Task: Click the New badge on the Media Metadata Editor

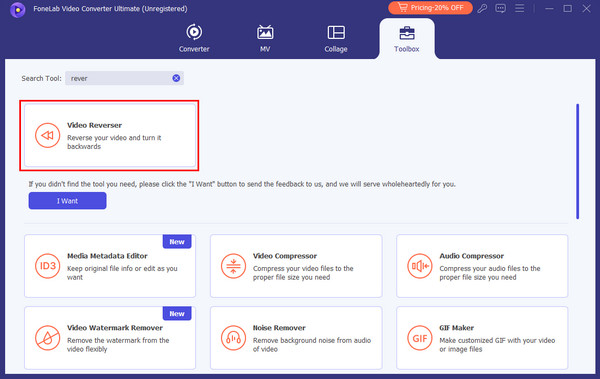Action: pos(177,242)
